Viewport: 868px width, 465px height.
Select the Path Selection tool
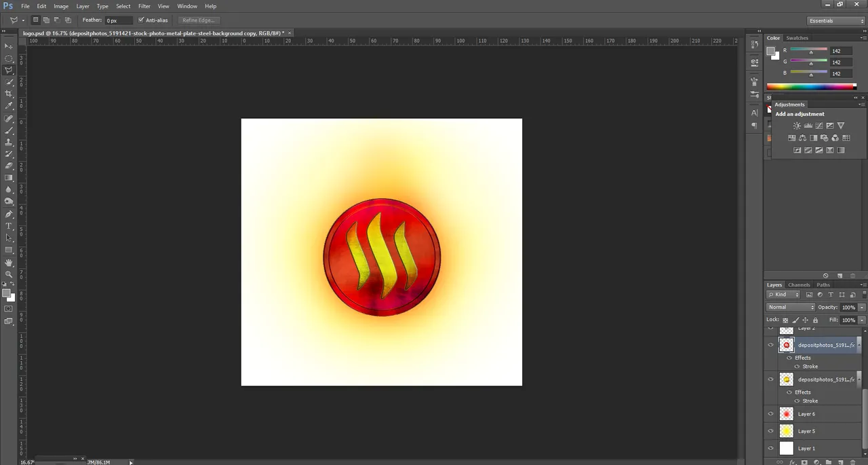[x=9, y=238]
